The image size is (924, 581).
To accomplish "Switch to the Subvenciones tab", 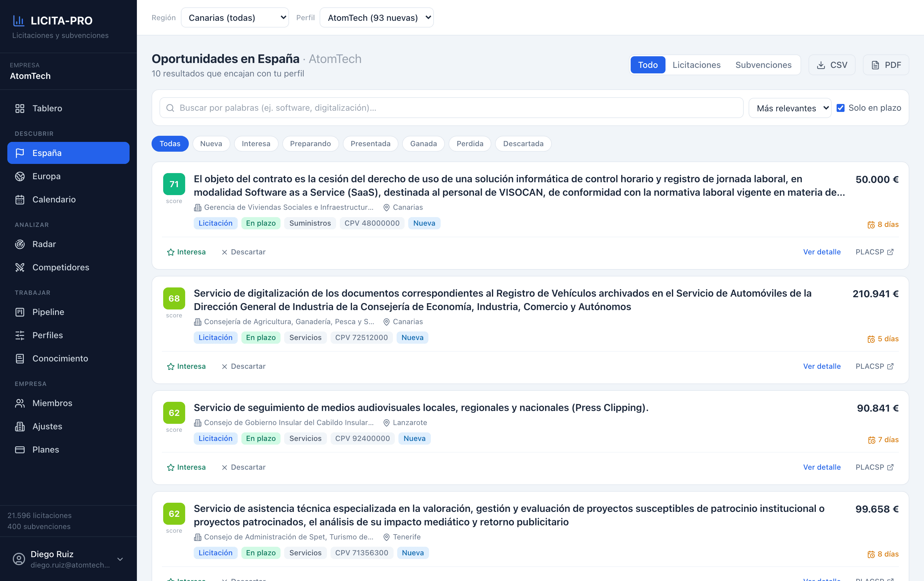I will tap(763, 65).
